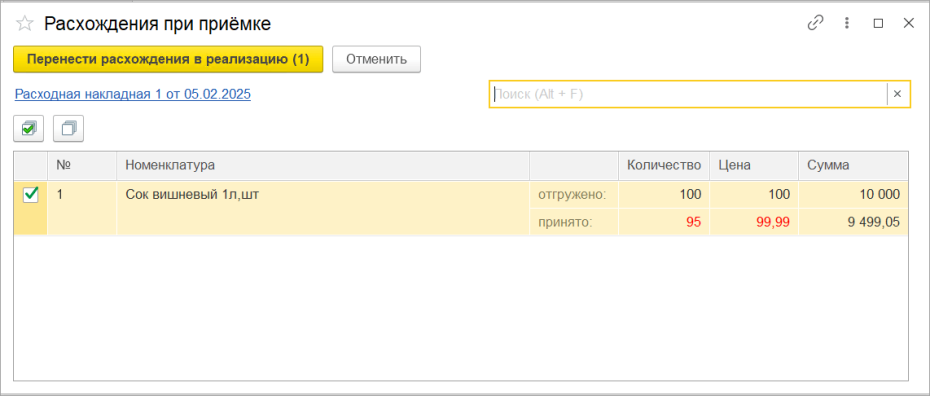Image resolution: width=930 pixels, height=396 pixels.
Task: Select shipped price 100 in the Цена column
Action: (x=754, y=194)
